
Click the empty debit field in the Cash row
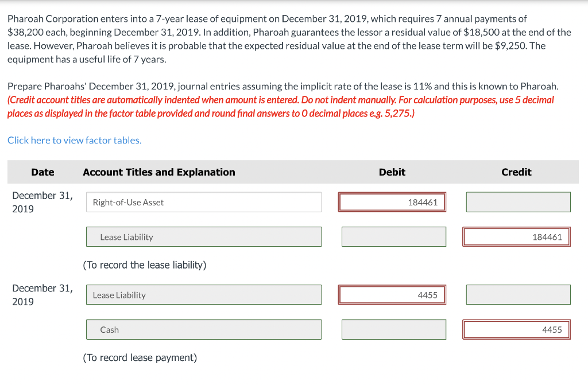click(394, 329)
